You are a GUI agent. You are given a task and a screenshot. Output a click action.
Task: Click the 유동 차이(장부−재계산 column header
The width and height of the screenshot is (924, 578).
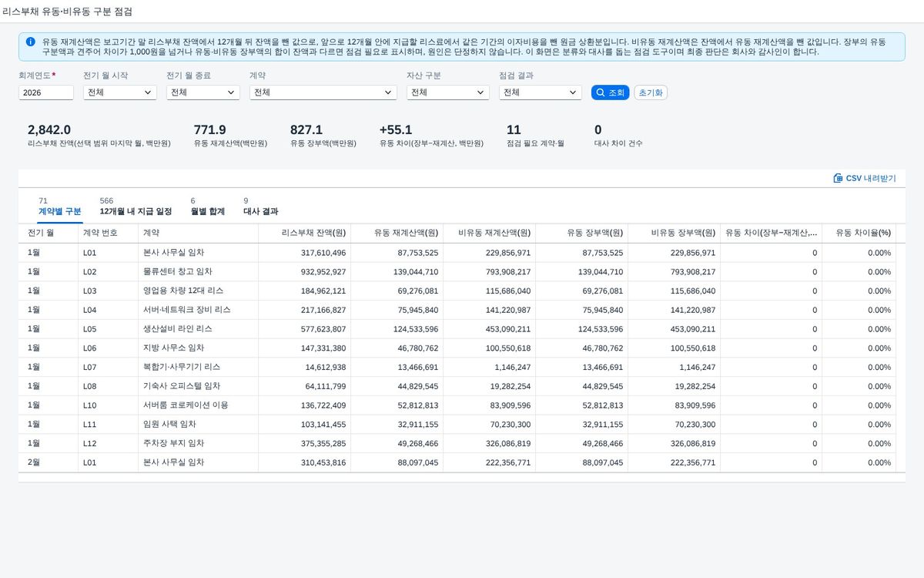click(x=771, y=232)
